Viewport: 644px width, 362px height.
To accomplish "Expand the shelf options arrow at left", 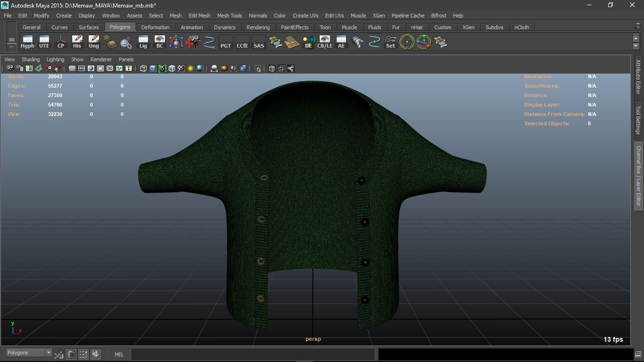I will (12, 47).
